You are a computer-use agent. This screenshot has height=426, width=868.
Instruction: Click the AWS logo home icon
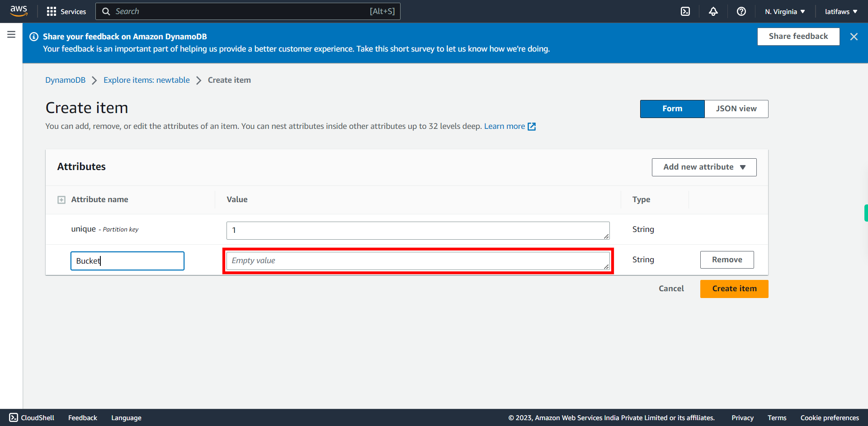19,11
